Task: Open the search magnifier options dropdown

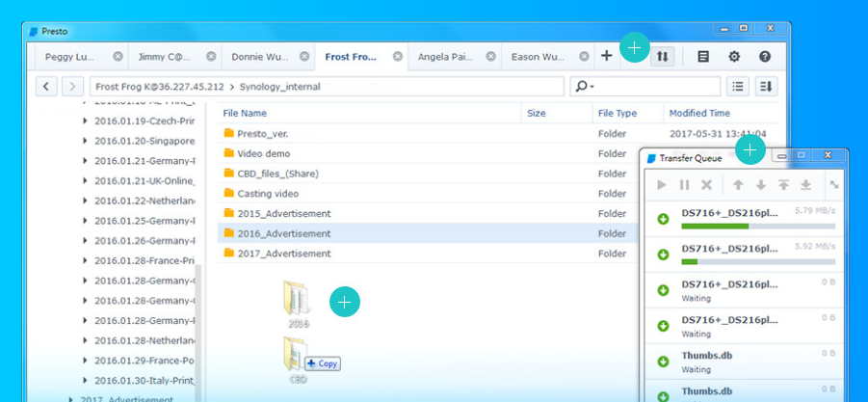Action: pos(585,87)
